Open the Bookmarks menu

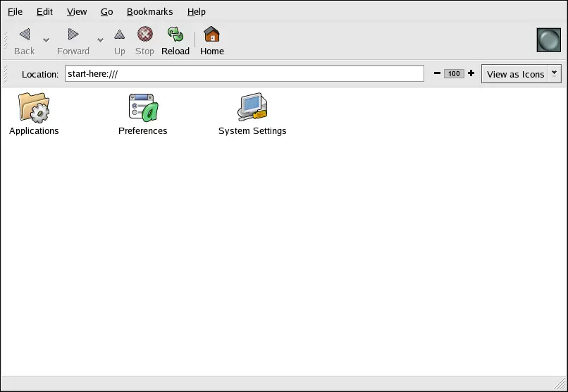point(149,11)
